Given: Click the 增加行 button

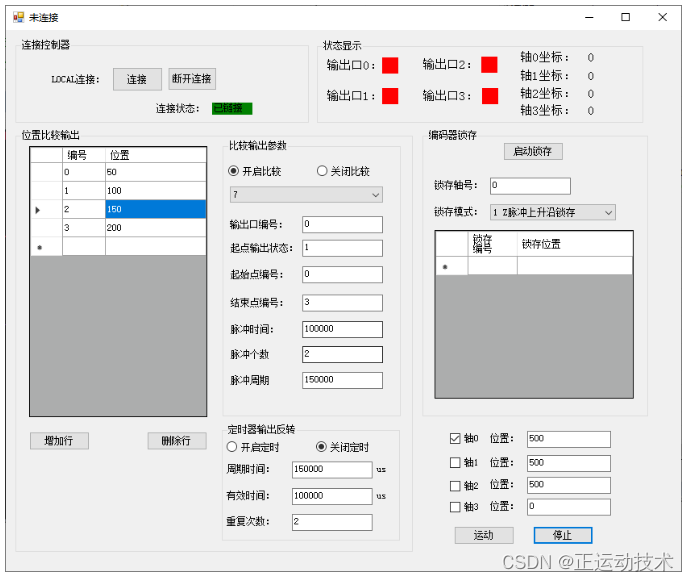Looking at the screenshot, I should point(59,440).
